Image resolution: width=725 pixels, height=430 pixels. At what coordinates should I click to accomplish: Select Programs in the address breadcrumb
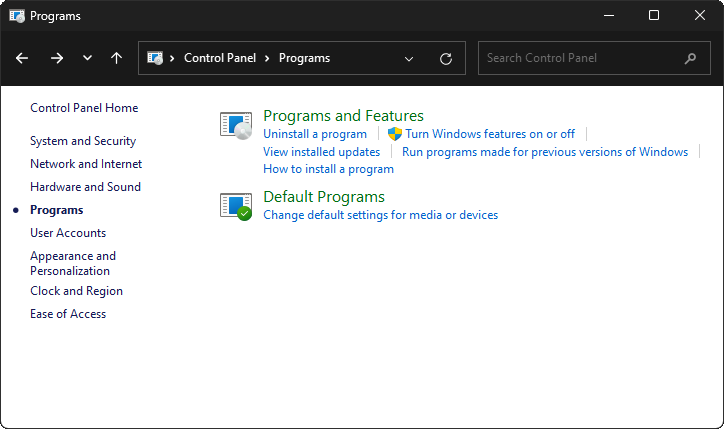(304, 58)
